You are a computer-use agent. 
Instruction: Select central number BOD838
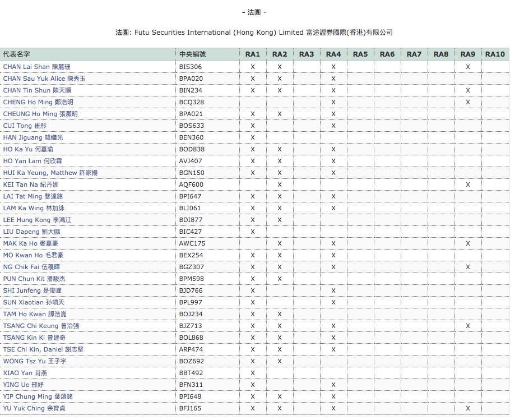(x=192, y=149)
